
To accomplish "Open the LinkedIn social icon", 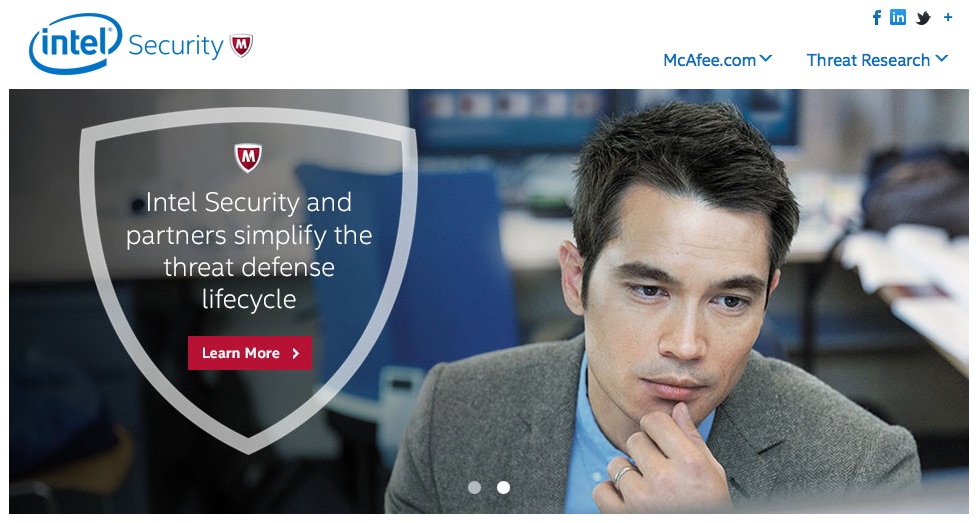I will (x=898, y=17).
